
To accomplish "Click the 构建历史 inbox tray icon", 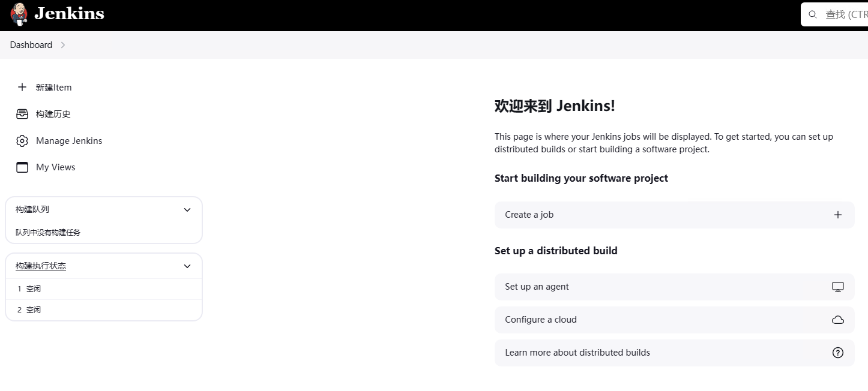I will (x=22, y=114).
